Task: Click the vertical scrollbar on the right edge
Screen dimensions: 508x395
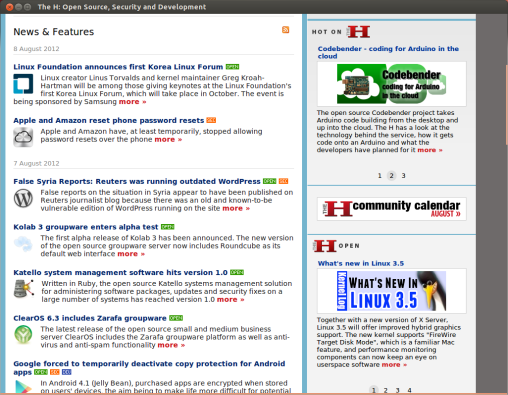Action: [506, 105]
